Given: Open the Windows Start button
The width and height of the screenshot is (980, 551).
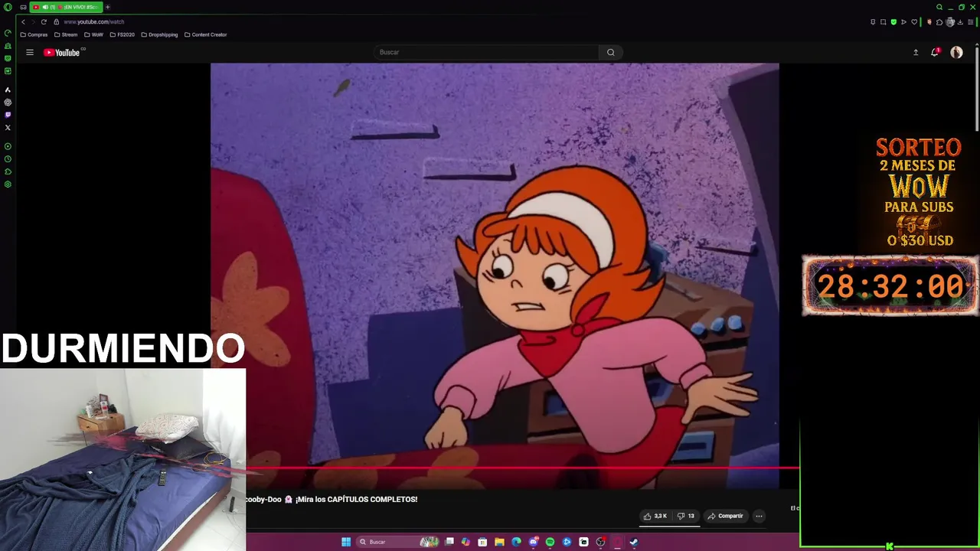Looking at the screenshot, I should tap(346, 542).
